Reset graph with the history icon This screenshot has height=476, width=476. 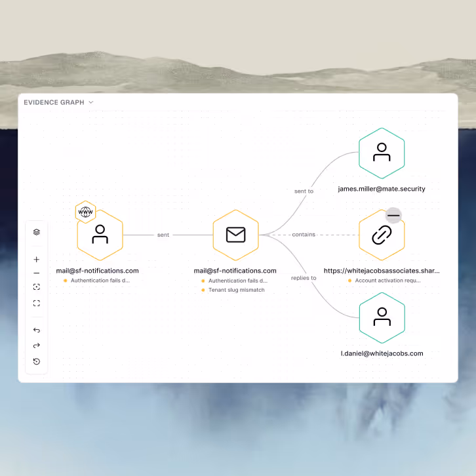click(x=37, y=361)
